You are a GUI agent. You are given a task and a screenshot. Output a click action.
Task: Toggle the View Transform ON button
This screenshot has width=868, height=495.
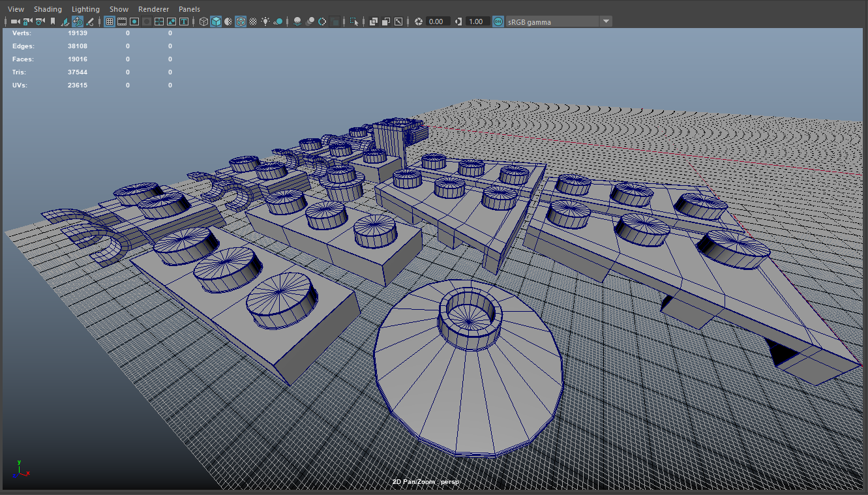click(498, 22)
